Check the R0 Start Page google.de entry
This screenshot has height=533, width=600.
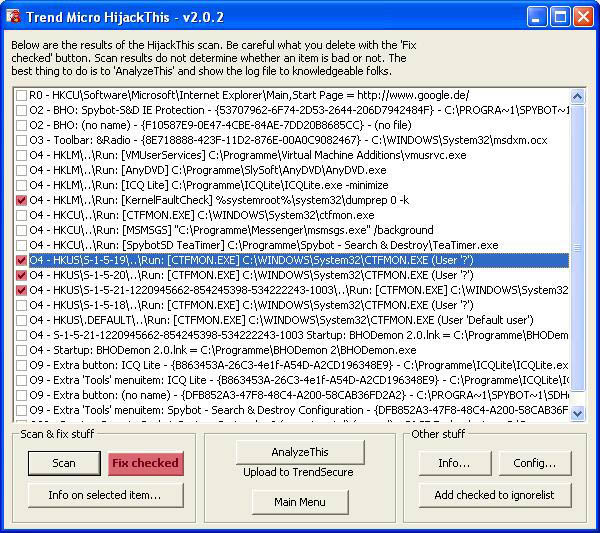point(21,95)
